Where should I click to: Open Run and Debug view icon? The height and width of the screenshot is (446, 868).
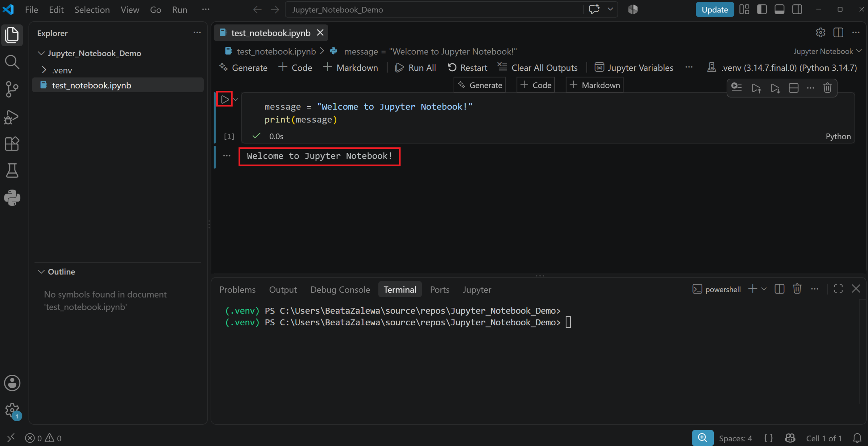point(12,117)
